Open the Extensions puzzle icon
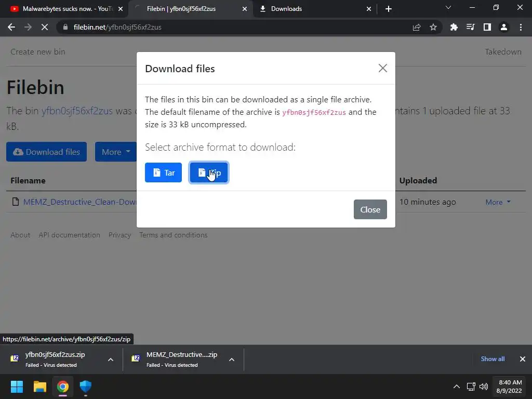Screen dimensions: 532x399 [454, 27]
